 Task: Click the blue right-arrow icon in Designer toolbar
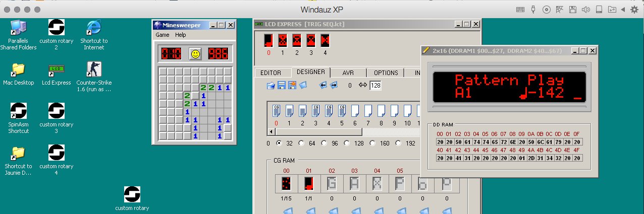pyautogui.click(x=334, y=85)
